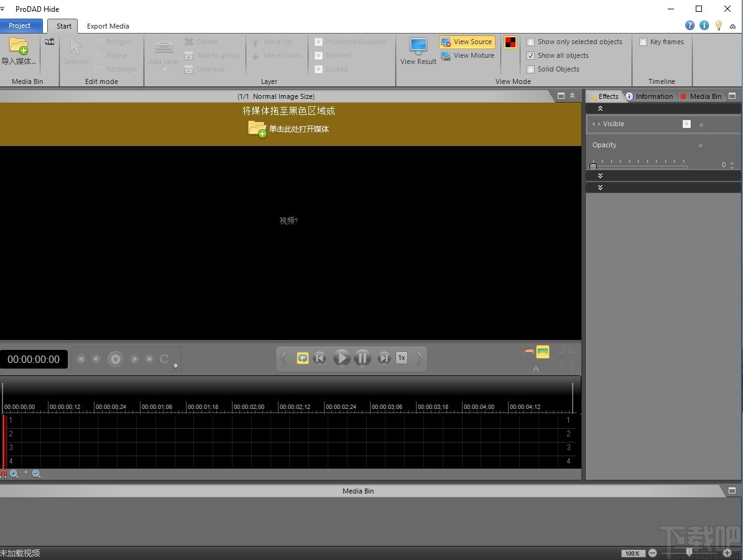This screenshot has height=560, width=743.
Task: Click the keyframe clock icon beside Visible
Action: [x=701, y=124]
